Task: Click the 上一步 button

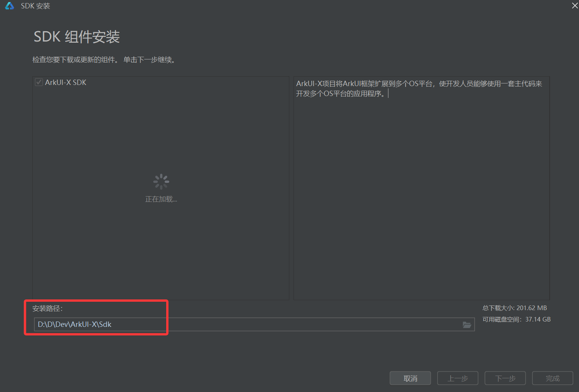Action: [x=457, y=378]
